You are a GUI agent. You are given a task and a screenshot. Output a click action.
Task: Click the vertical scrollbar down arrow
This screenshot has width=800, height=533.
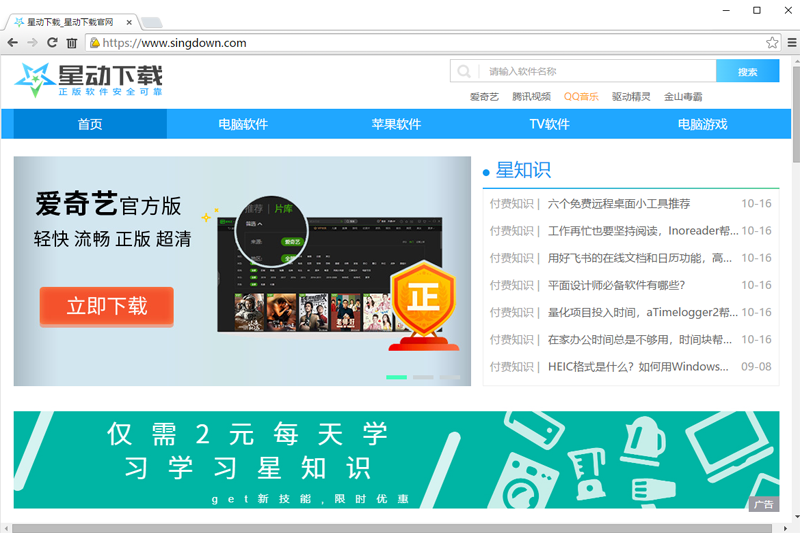coord(796,516)
